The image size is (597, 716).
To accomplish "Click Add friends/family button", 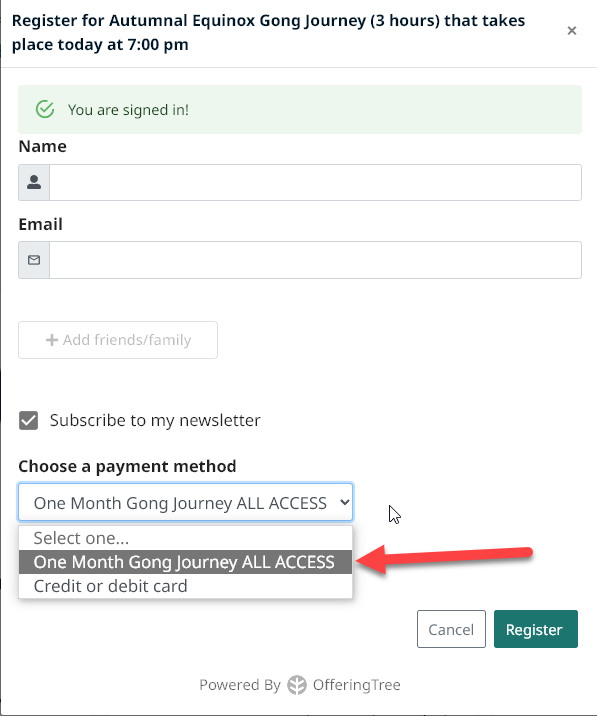I will click(118, 340).
